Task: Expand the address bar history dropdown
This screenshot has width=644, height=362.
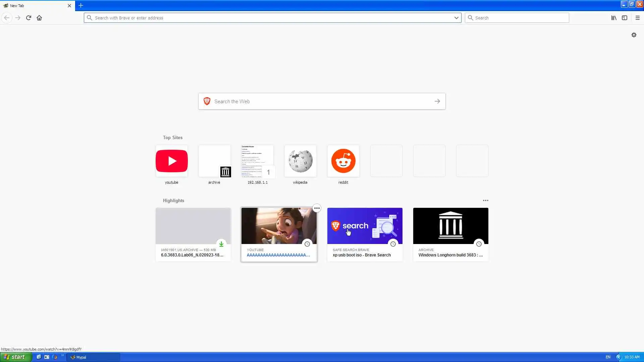Action: pos(456,18)
